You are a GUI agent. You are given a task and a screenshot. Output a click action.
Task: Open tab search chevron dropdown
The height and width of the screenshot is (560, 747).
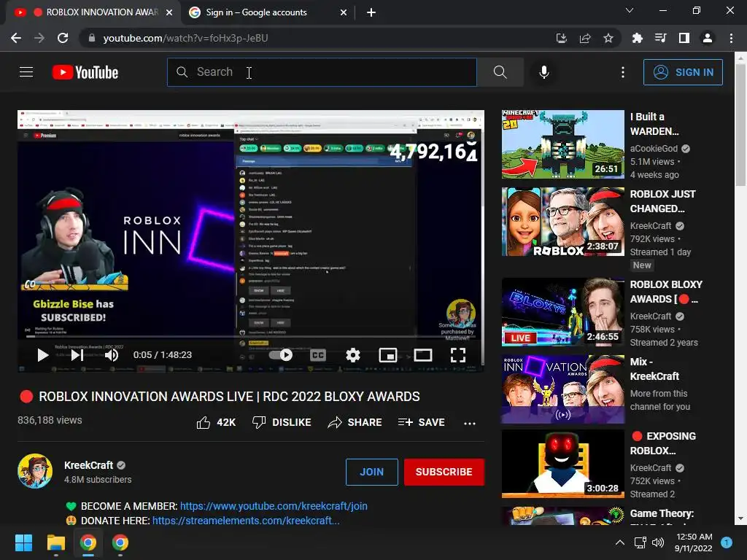coord(630,10)
